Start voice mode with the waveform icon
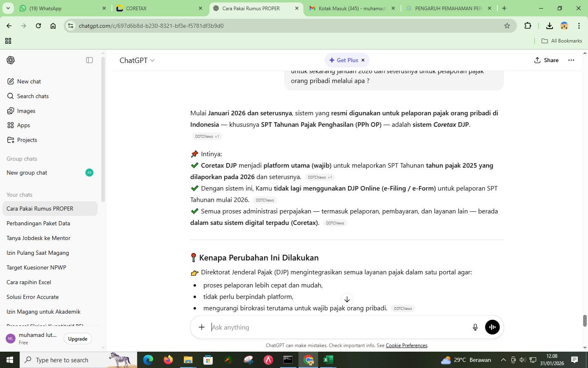Image resolution: width=588 pixels, height=368 pixels. pos(492,327)
